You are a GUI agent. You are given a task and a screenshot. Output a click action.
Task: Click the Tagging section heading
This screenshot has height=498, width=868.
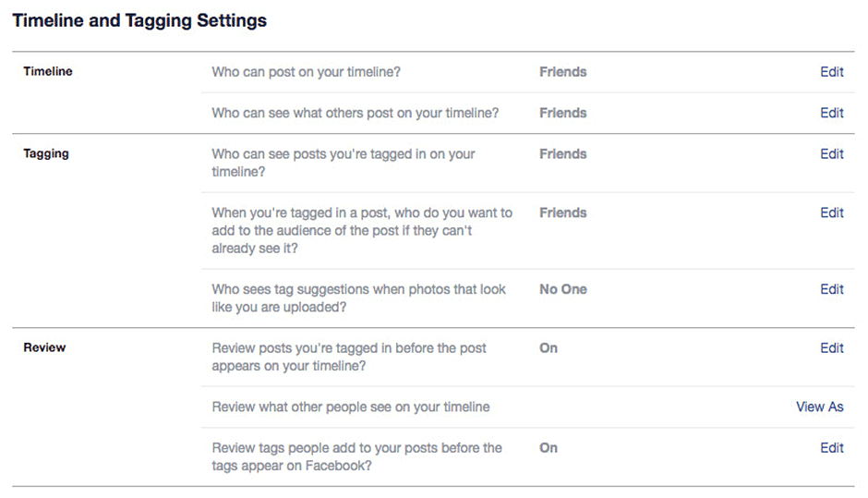pyautogui.click(x=46, y=153)
